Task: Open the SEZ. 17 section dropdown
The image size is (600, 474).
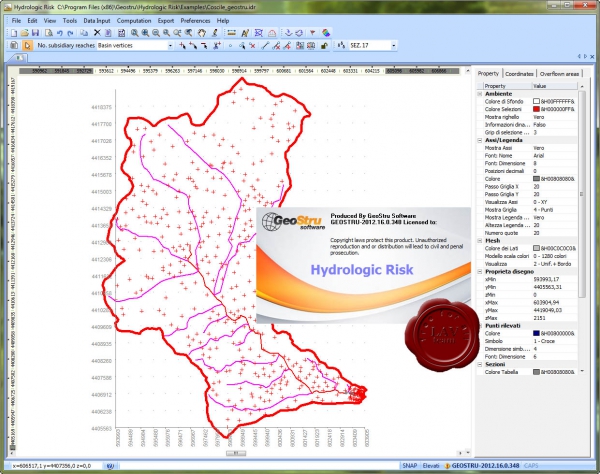Action: pos(393,46)
